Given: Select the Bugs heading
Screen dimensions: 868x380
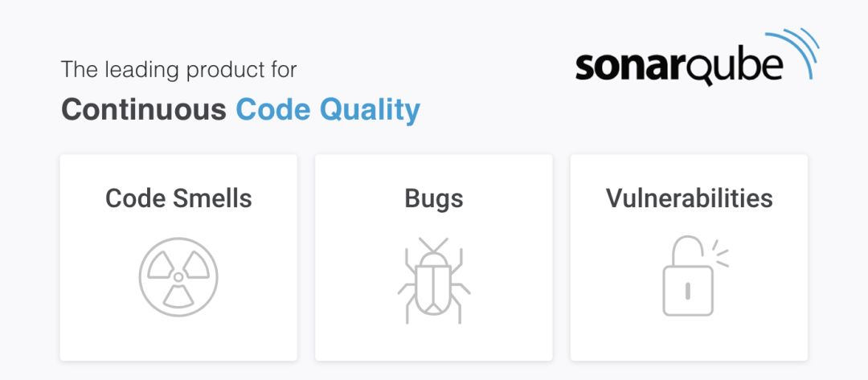Looking at the screenshot, I should click(434, 199).
